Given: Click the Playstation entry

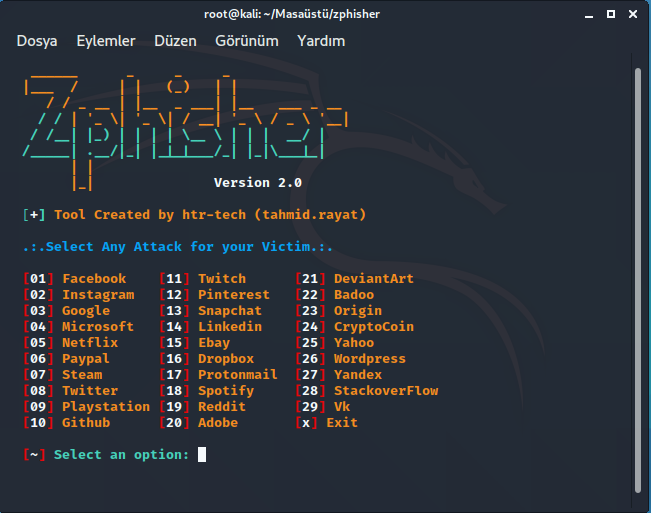Looking at the screenshot, I should 106,407.
